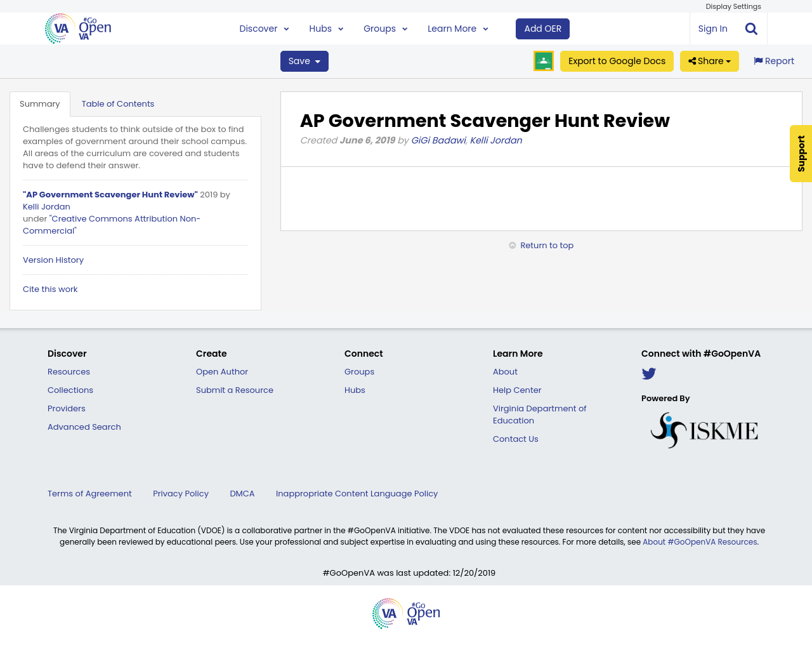812x650 pixels.
Task: Follow #GoOpenVA on Twitter
Action: [x=648, y=372]
